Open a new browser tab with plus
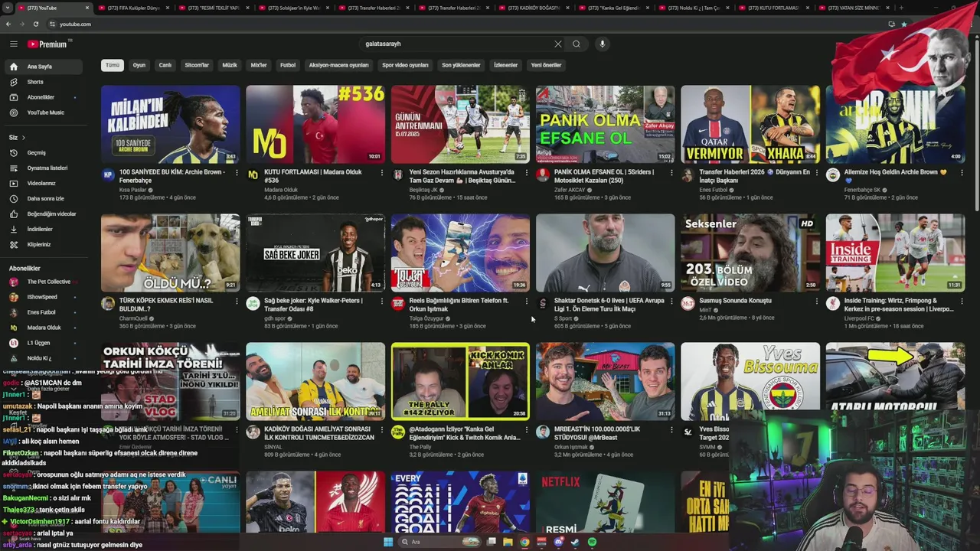This screenshot has height=551, width=980. (900, 8)
